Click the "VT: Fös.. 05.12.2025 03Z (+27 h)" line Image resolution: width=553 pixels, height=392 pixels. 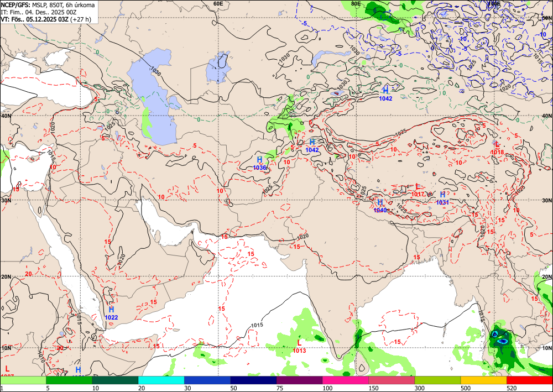tap(46, 19)
